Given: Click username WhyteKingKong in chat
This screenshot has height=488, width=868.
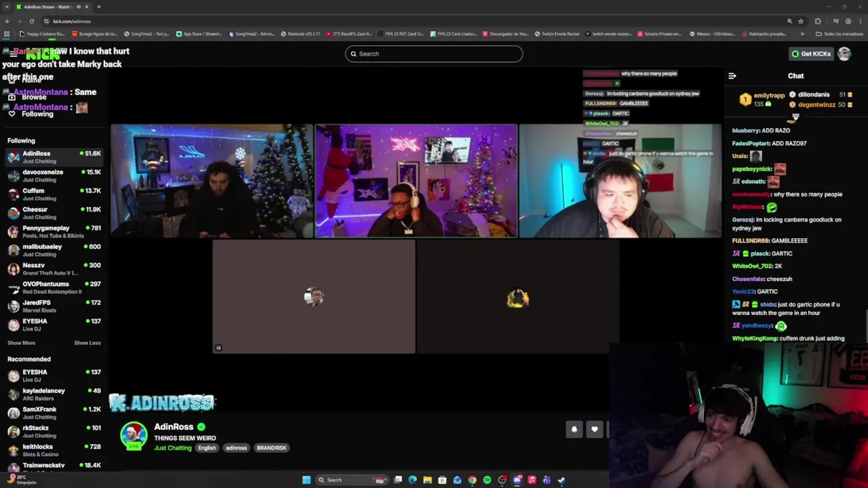Looking at the screenshot, I should coord(755,338).
